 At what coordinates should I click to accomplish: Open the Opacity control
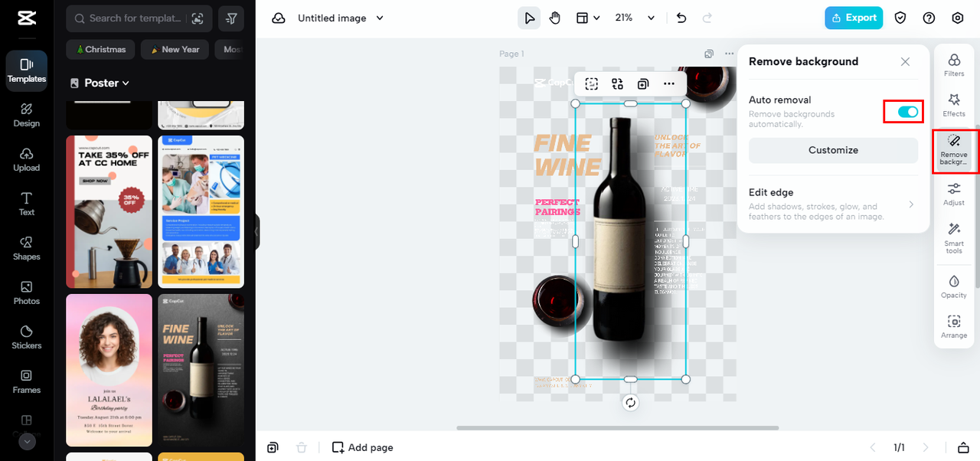(954, 286)
